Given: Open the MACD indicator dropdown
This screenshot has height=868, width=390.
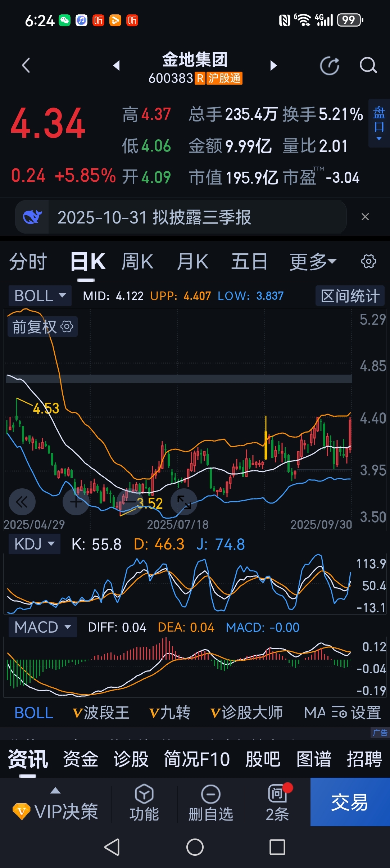Looking at the screenshot, I should [x=43, y=627].
